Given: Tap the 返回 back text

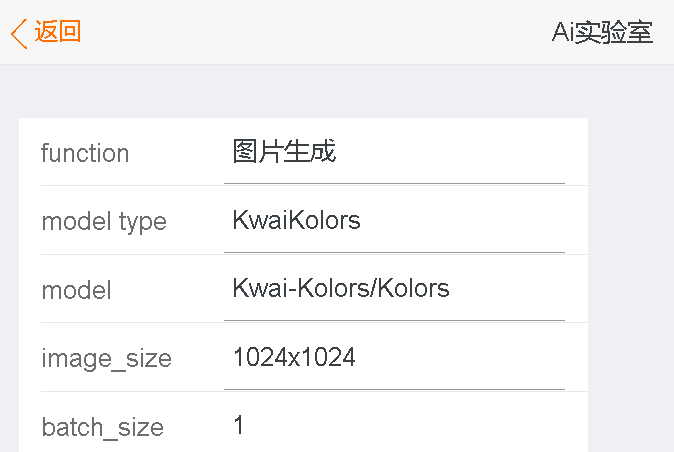Looking at the screenshot, I should (58, 32).
